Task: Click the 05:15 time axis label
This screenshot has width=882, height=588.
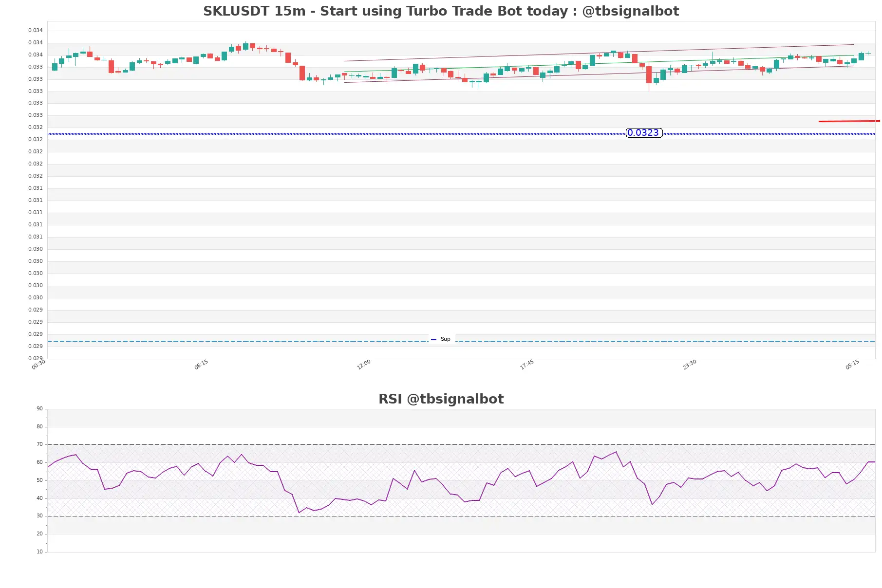Action: (852, 365)
